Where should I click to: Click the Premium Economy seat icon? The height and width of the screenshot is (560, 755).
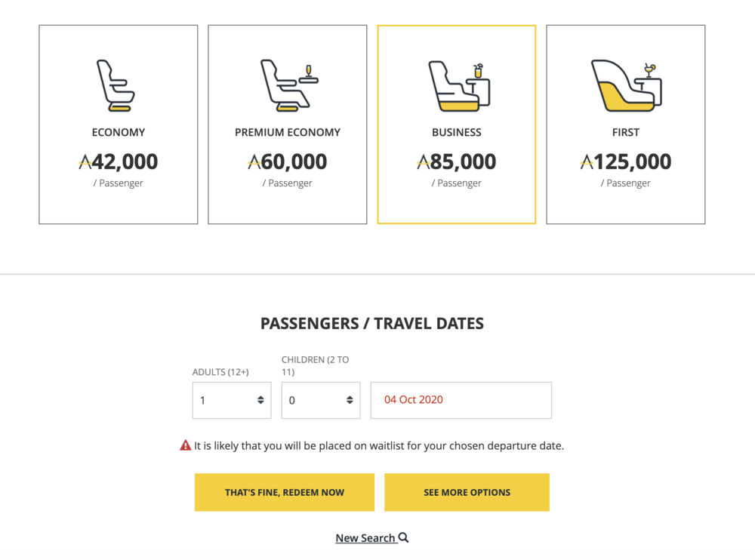288,86
